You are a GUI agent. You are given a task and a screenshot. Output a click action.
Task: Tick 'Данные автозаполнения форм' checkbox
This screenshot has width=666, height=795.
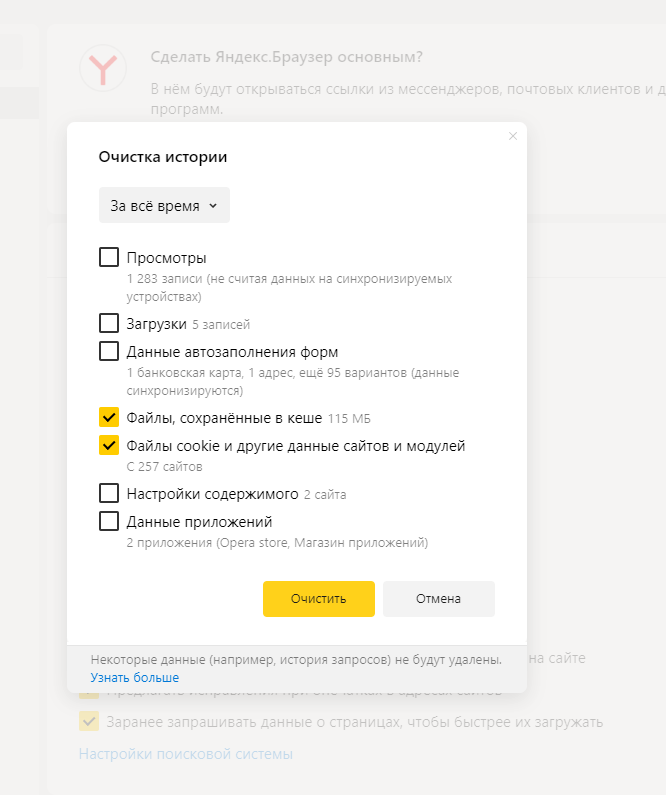point(109,351)
